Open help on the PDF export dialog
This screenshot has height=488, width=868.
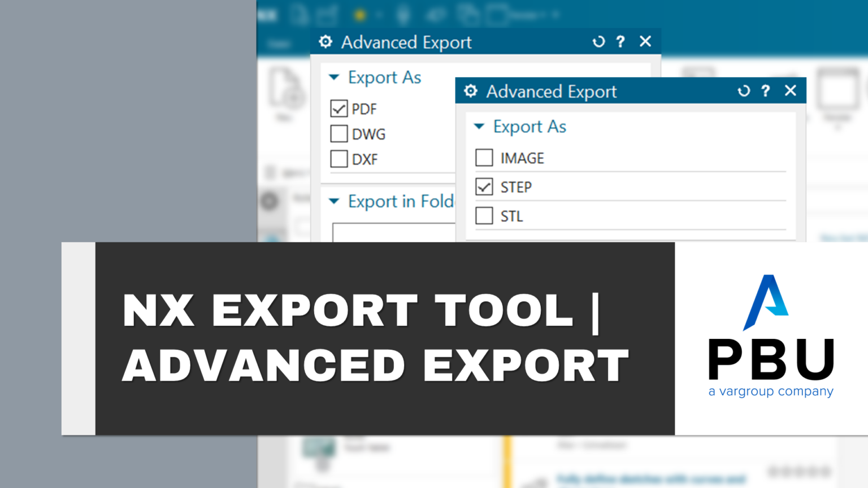(620, 41)
